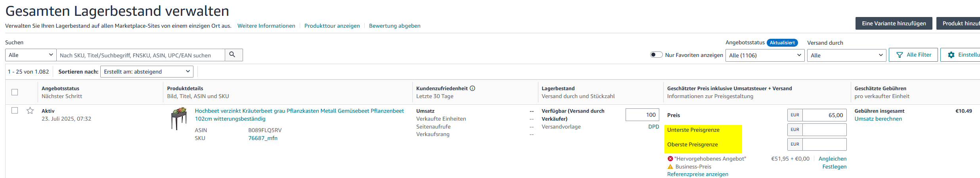Check the select-all checkbox in table header

[x=15, y=92]
